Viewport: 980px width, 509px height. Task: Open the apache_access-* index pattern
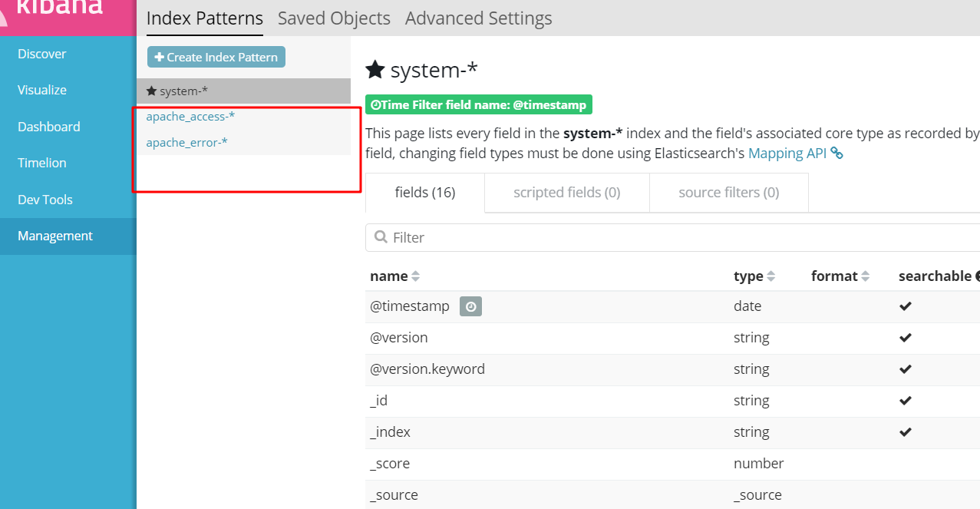pyautogui.click(x=190, y=117)
